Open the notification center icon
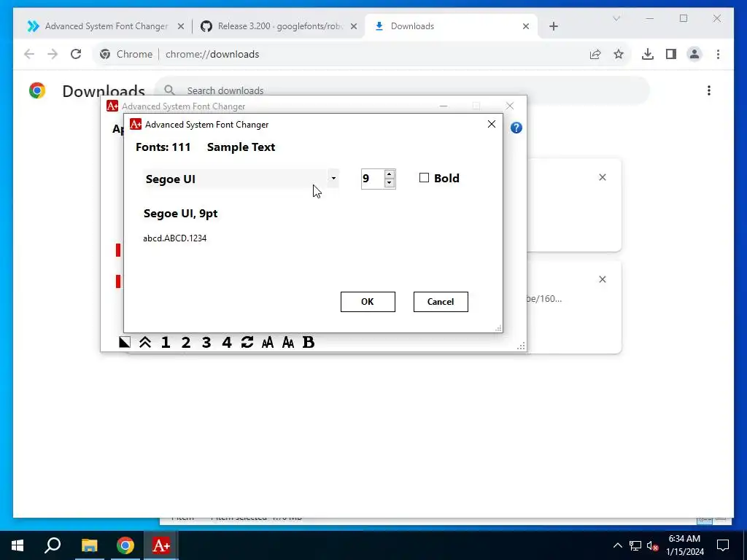 [723, 545]
